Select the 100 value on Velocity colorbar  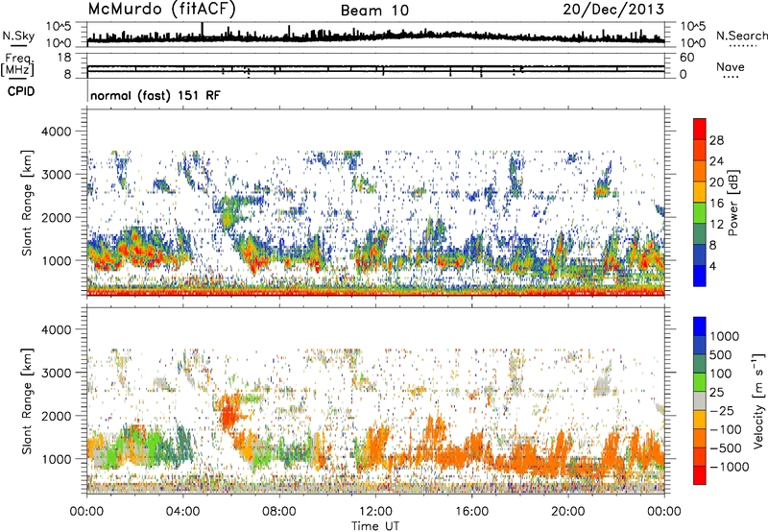point(721,374)
